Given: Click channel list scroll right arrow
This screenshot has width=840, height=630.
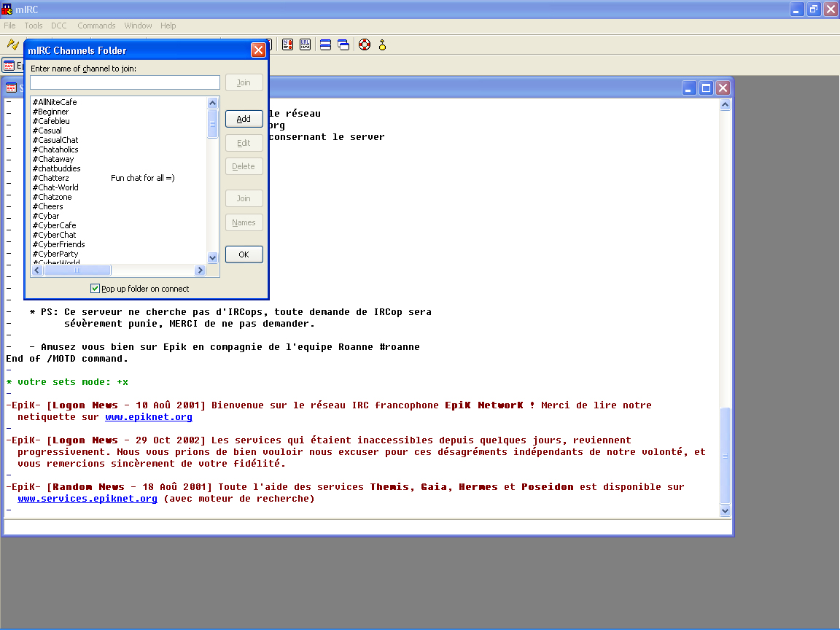Looking at the screenshot, I should [x=201, y=270].
